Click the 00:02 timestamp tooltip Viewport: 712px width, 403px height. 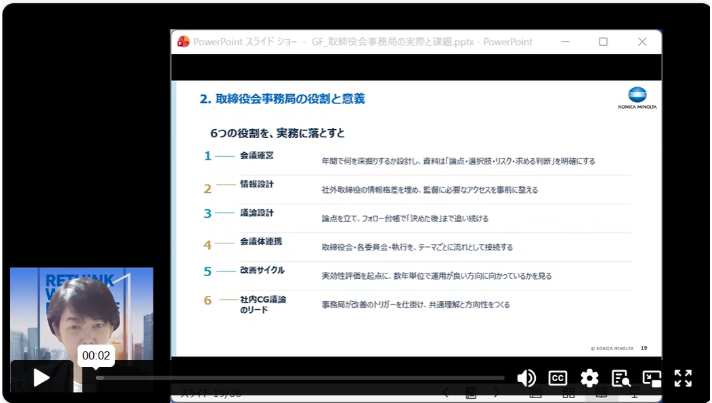[96, 355]
